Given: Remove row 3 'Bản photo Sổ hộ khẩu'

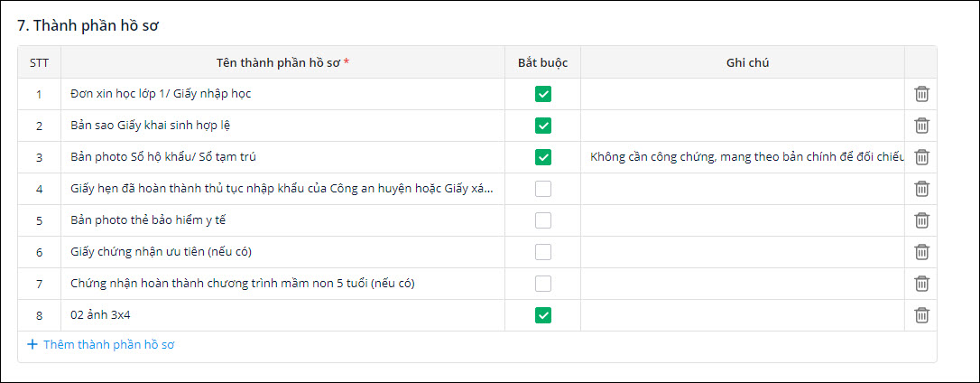Looking at the screenshot, I should (921, 157).
